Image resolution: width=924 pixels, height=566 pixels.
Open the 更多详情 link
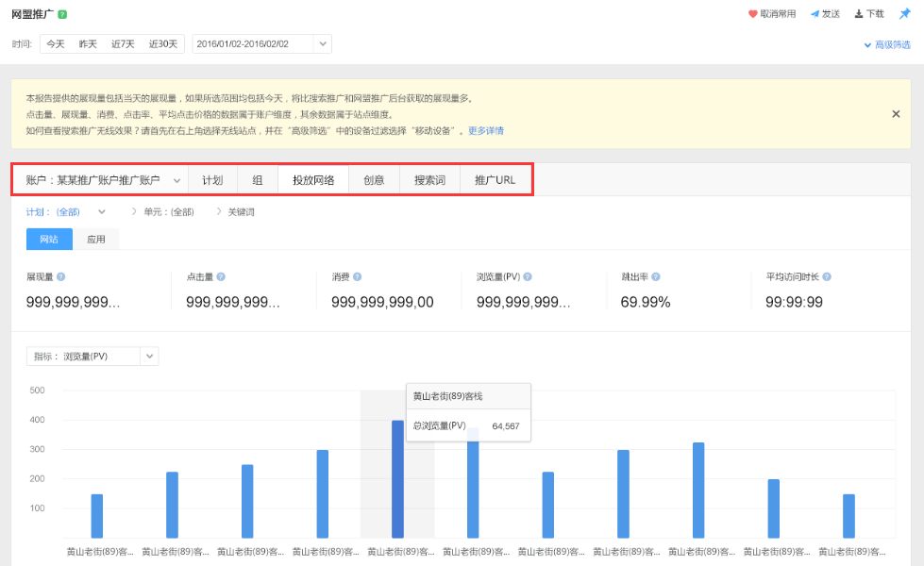[486, 131]
